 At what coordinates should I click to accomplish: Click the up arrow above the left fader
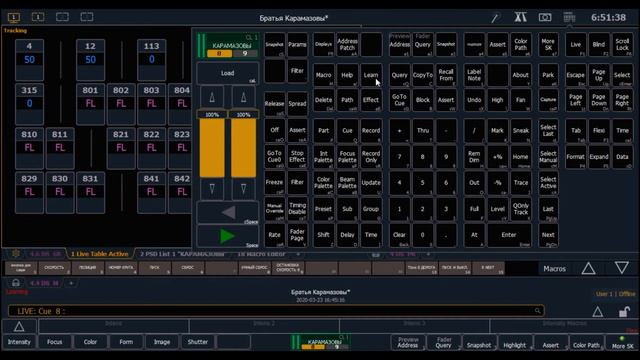click(212, 97)
